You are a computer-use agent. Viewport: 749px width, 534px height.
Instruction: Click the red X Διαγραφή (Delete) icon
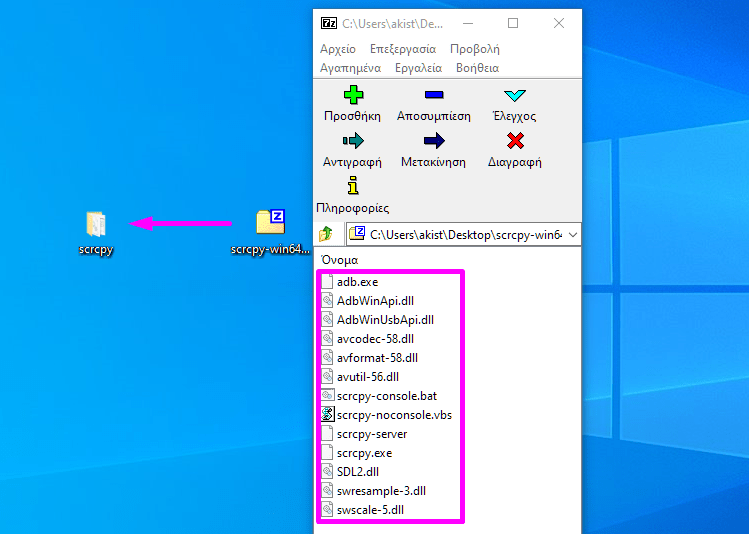coord(515,141)
